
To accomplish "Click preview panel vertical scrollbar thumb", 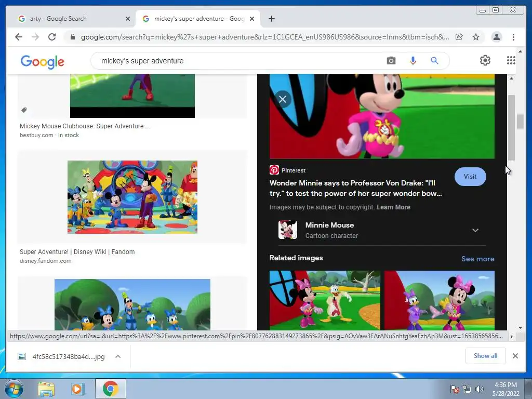I will click(511, 128).
